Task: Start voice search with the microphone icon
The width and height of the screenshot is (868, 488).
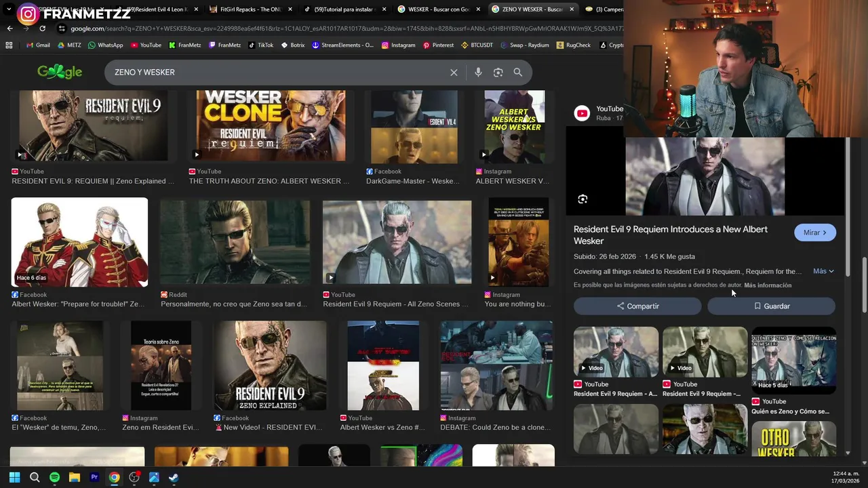Action: click(478, 73)
